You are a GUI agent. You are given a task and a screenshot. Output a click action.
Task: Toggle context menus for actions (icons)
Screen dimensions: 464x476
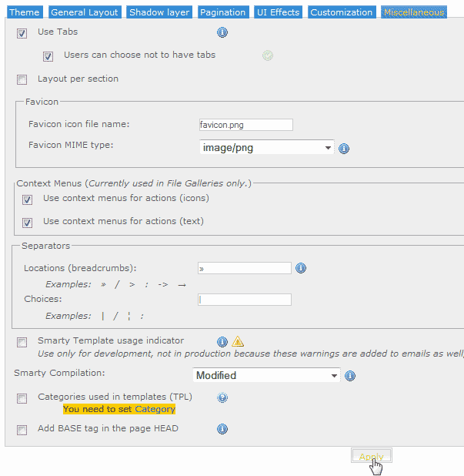click(x=28, y=199)
